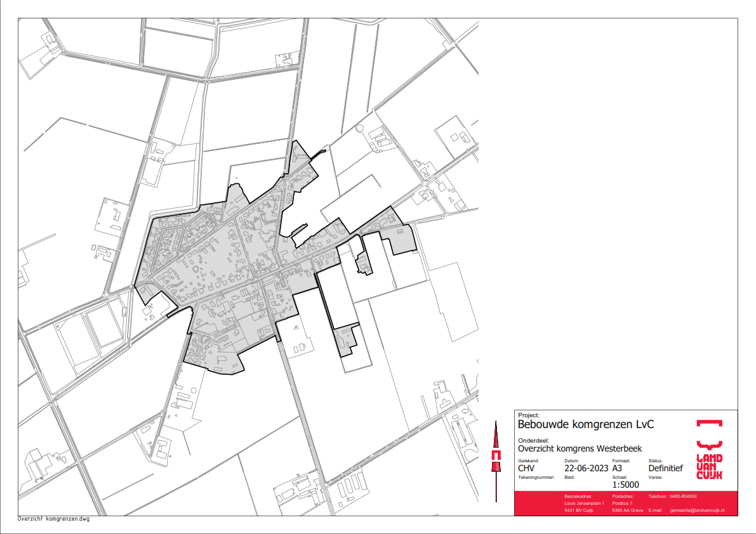This screenshot has height=534, width=756.
Task: Click the scale value 1:5000
Action: 625,485
